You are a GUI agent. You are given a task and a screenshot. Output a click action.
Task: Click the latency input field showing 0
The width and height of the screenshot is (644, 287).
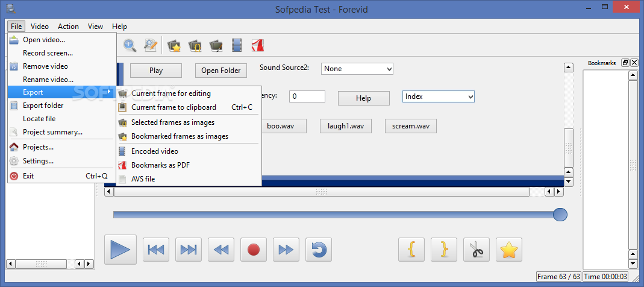(307, 96)
